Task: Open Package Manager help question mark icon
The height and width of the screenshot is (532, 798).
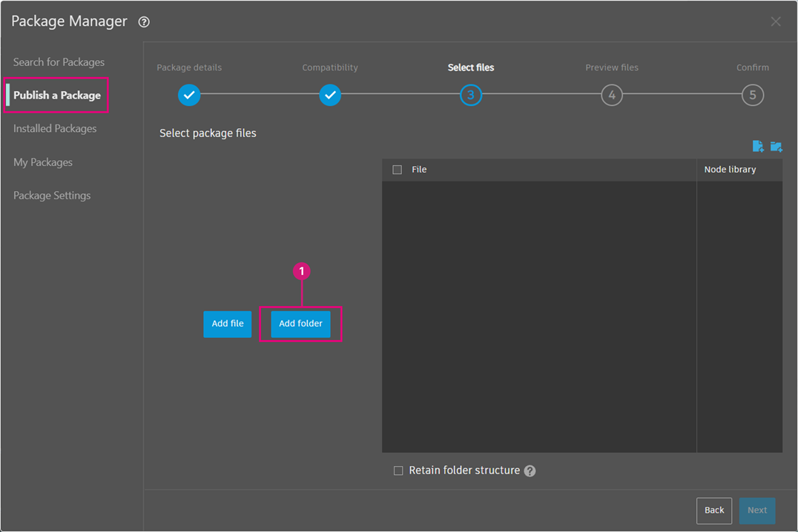Action: [x=144, y=22]
